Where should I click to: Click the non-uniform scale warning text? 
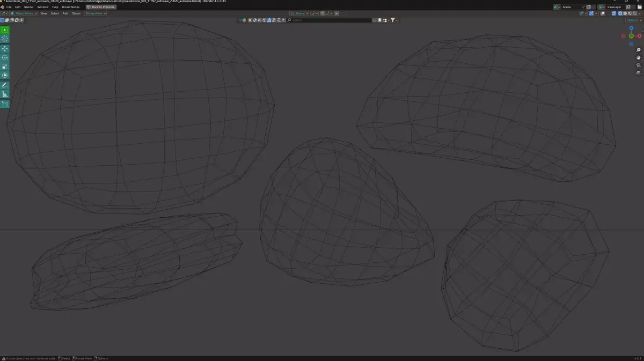click(31, 358)
